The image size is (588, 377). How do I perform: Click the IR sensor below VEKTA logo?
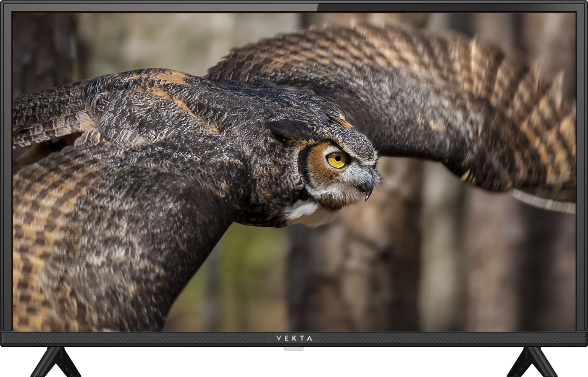[x=294, y=348]
